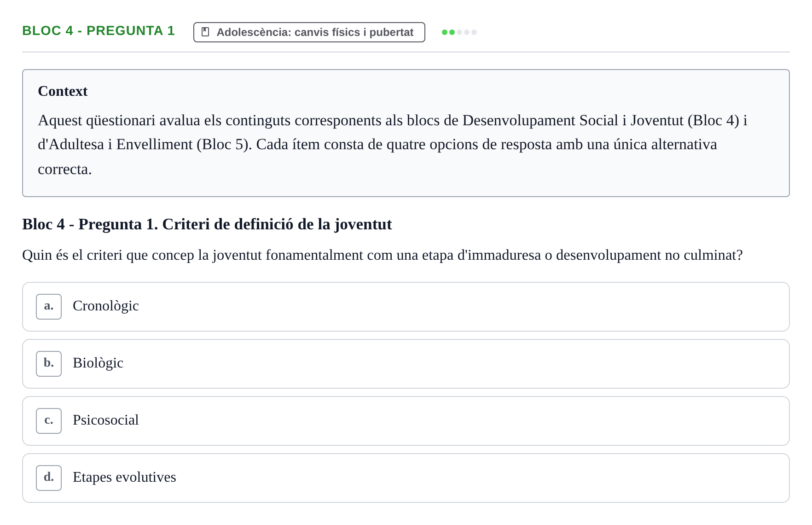Click the letter box 'd.'

pos(49,478)
